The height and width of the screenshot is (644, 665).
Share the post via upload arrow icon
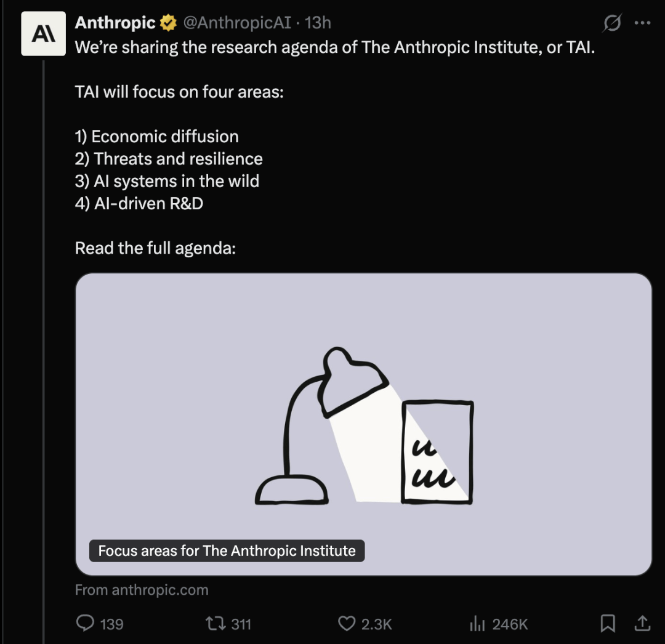click(642, 623)
